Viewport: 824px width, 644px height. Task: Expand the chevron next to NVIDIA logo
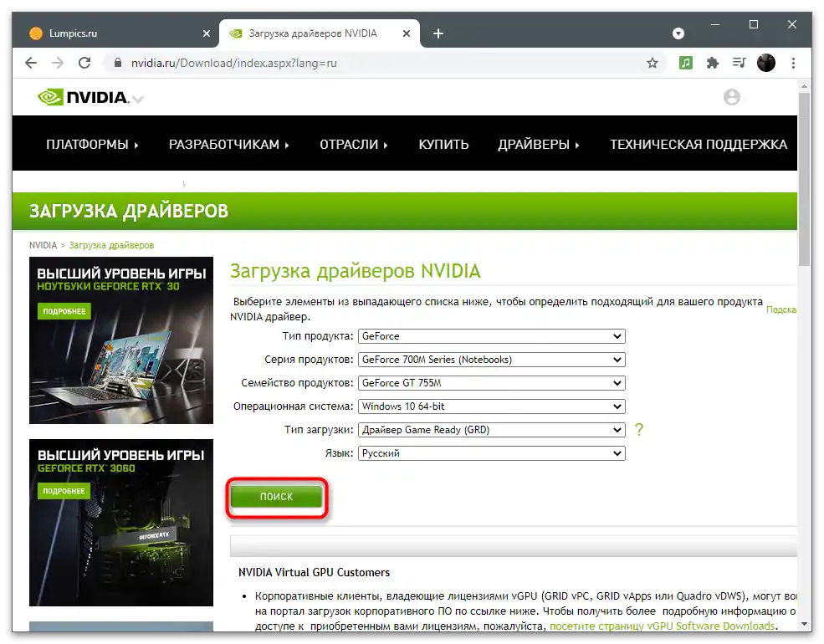138,99
